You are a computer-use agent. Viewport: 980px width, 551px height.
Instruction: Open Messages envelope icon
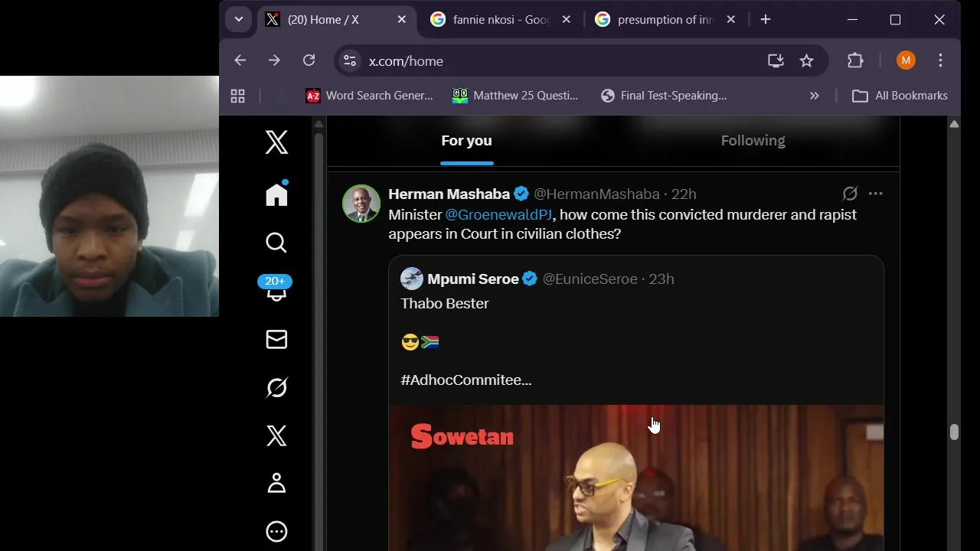click(276, 339)
